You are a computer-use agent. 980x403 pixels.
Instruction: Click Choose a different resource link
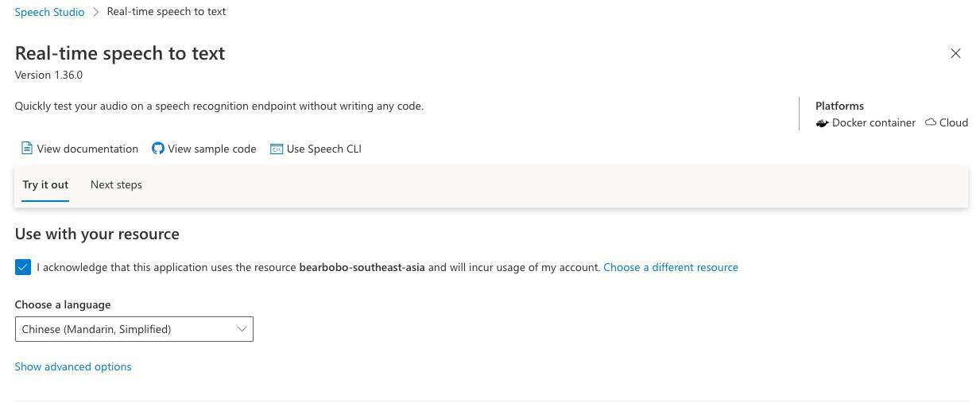tap(671, 267)
